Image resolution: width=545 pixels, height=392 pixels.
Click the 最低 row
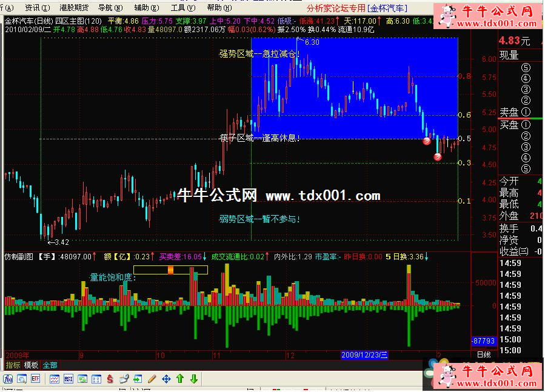(520, 204)
